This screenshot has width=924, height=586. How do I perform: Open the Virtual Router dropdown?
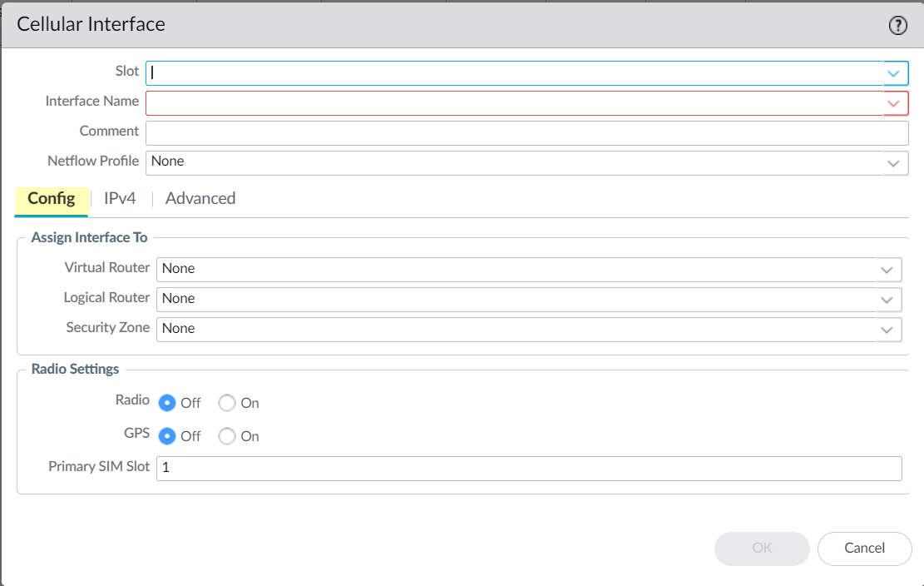pos(887,270)
